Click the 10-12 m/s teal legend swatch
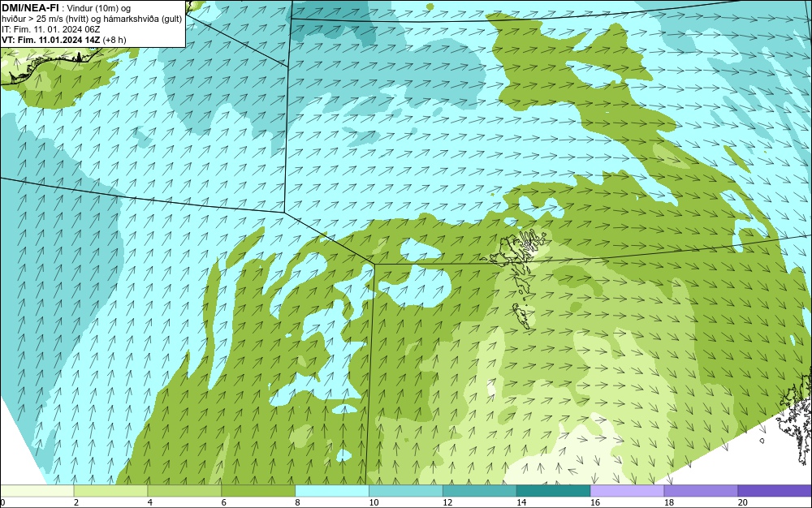This screenshot has width=812, height=508. [405, 490]
